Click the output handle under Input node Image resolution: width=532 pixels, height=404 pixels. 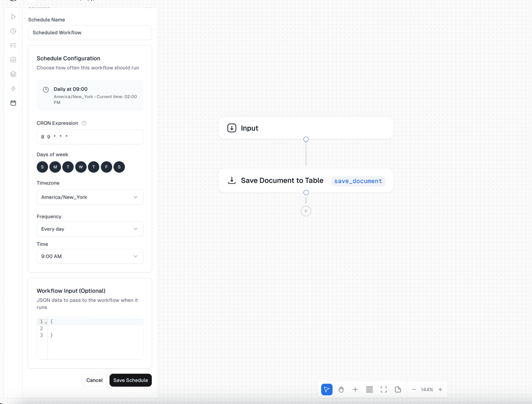click(x=306, y=139)
